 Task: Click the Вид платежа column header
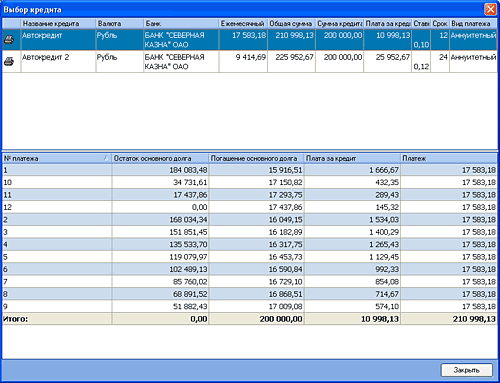coord(473,24)
